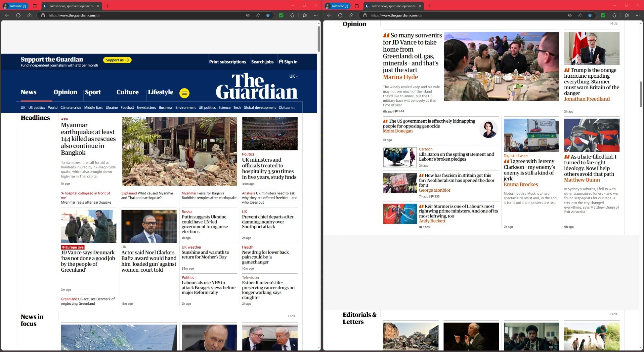Image resolution: width=644 pixels, height=352 pixels.
Task: Open Jonathan Freedland's Trump hurricane column
Action: tap(592, 85)
